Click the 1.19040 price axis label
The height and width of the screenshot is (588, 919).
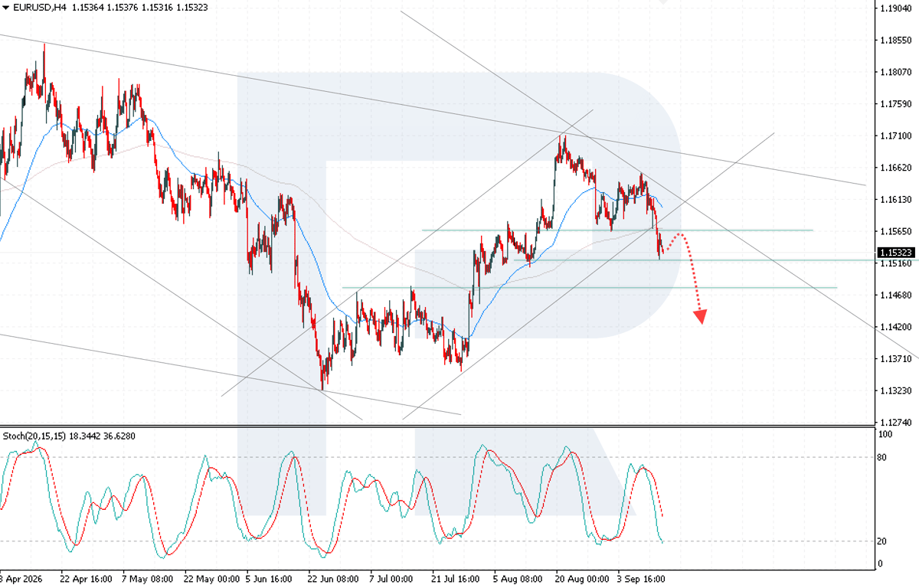tap(895, 8)
